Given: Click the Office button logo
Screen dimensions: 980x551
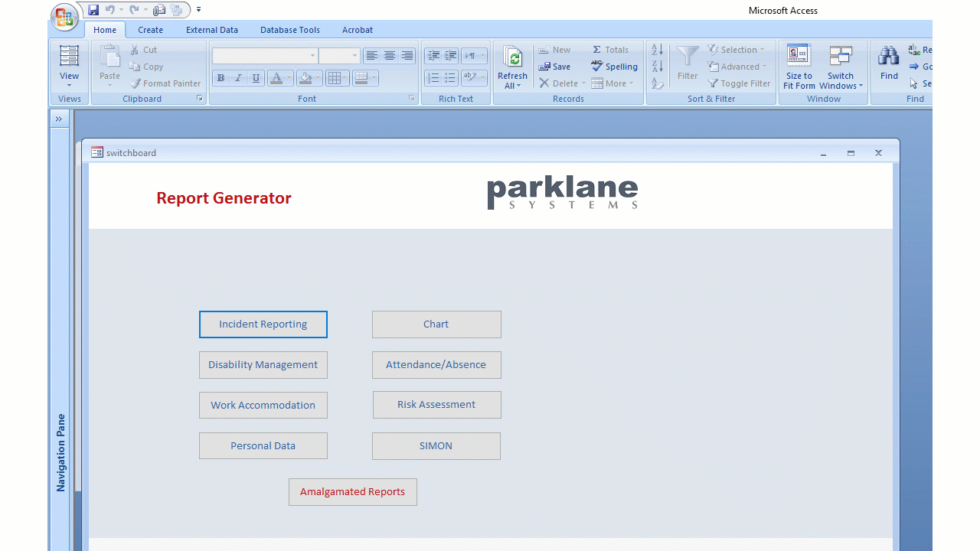Looking at the screenshot, I should (x=65, y=17).
